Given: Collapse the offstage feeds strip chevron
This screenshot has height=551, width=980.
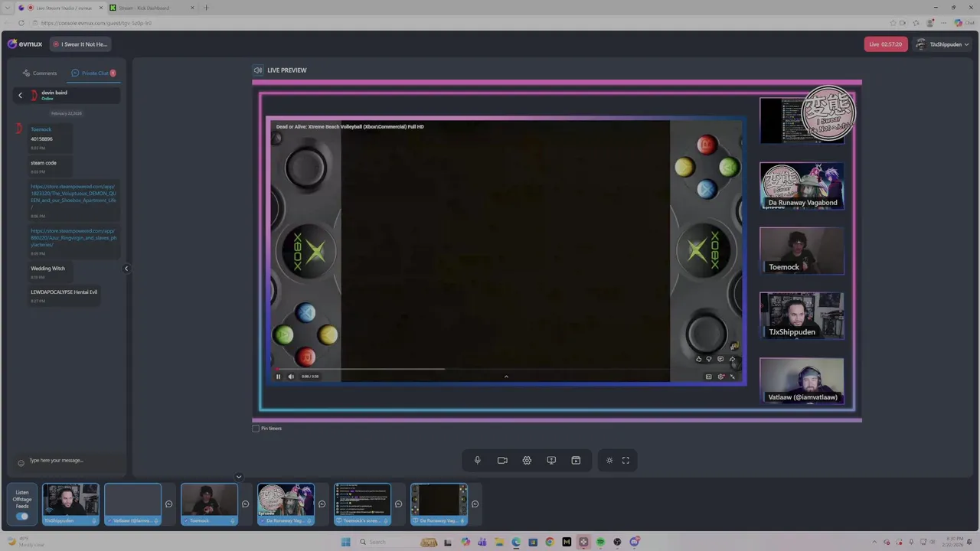Looking at the screenshot, I should pyautogui.click(x=239, y=477).
